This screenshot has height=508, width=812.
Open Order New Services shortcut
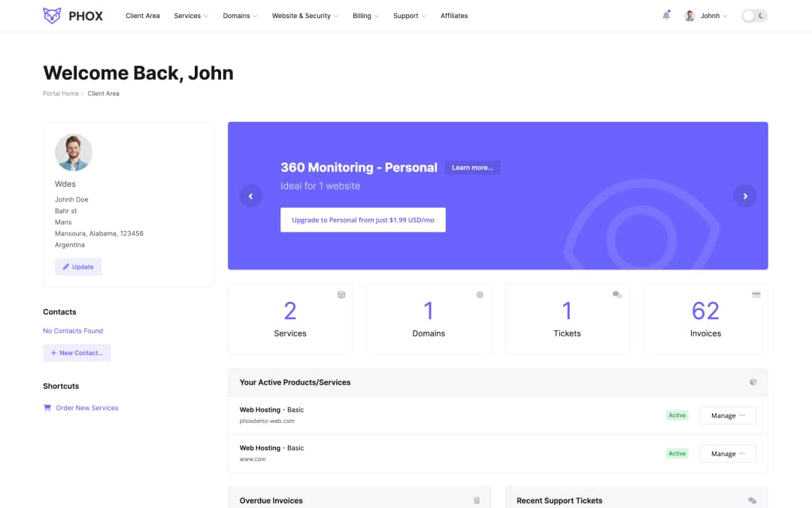click(x=87, y=408)
